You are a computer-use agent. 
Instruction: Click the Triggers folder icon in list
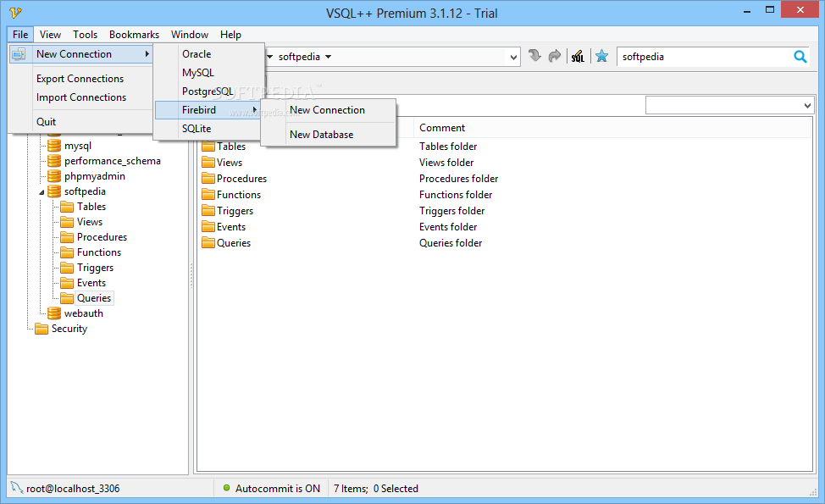[x=208, y=211]
